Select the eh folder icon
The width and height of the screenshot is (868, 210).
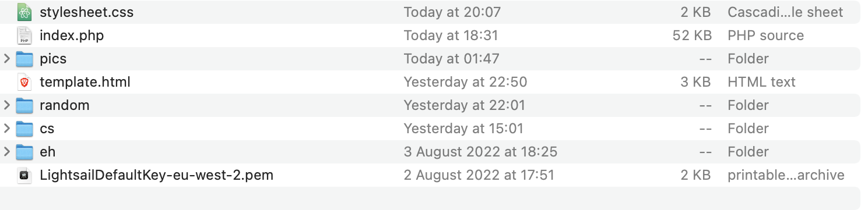pyautogui.click(x=24, y=152)
